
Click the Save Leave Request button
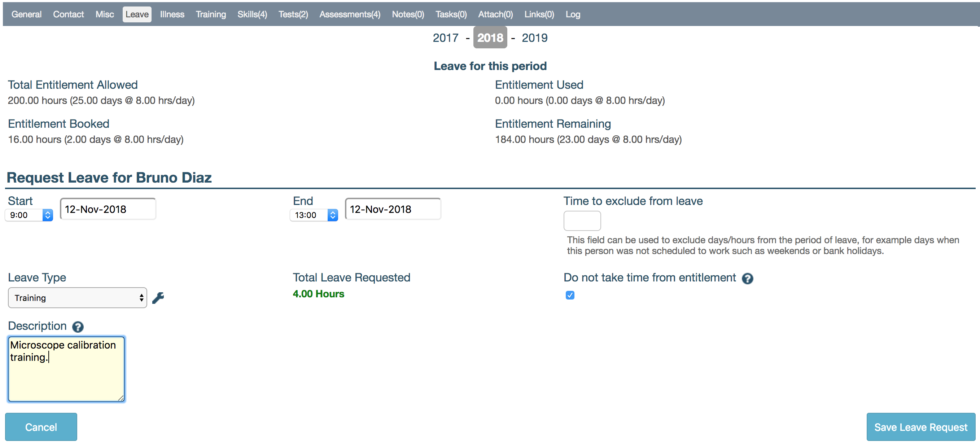(x=920, y=427)
